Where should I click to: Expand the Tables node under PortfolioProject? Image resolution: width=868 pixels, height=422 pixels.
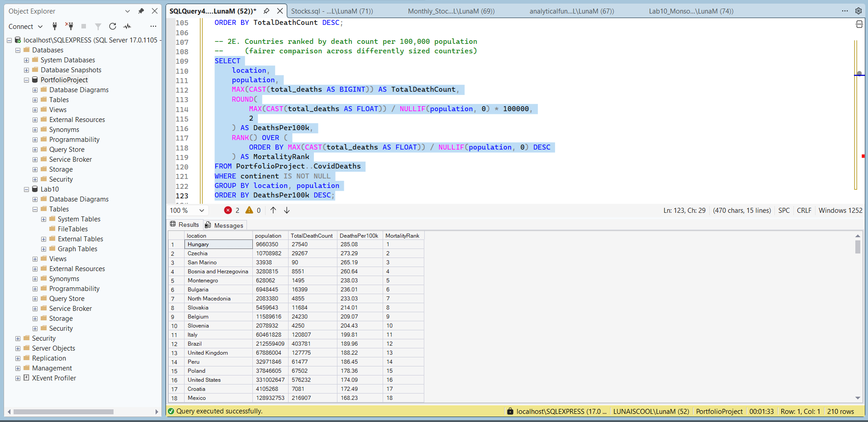[x=35, y=100]
